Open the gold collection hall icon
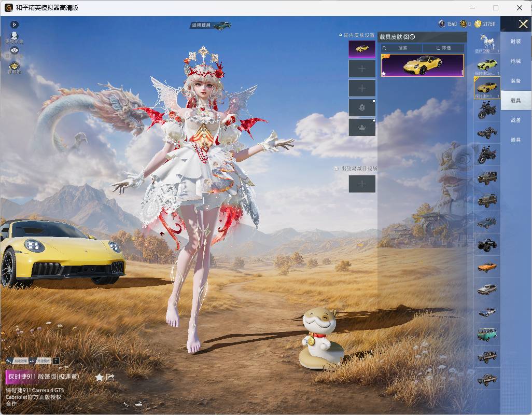Screen dimensions: 532x415 click(x=14, y=67)
